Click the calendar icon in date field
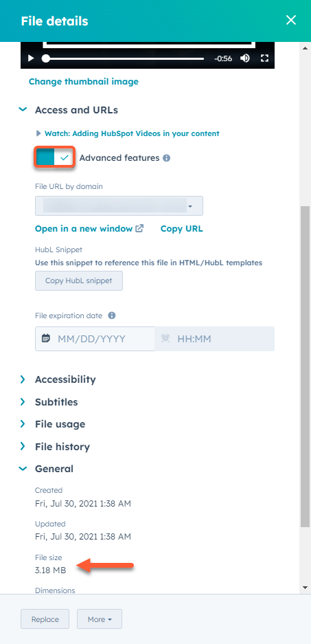Image resolution: width=311 pixels, height=644 pixels. click(46, 339)
